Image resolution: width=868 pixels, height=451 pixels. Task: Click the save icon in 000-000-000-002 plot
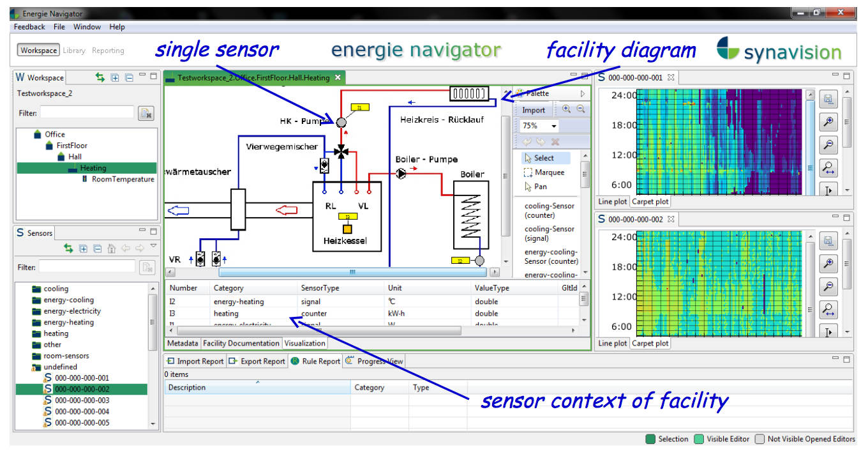click(x=828, y=240)
